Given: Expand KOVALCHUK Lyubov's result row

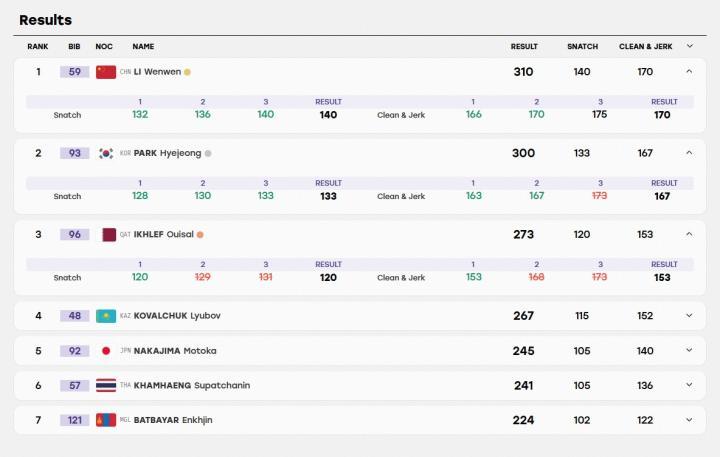Looking at the screenshot, I should pyautogui.click(x=689, y=316).
